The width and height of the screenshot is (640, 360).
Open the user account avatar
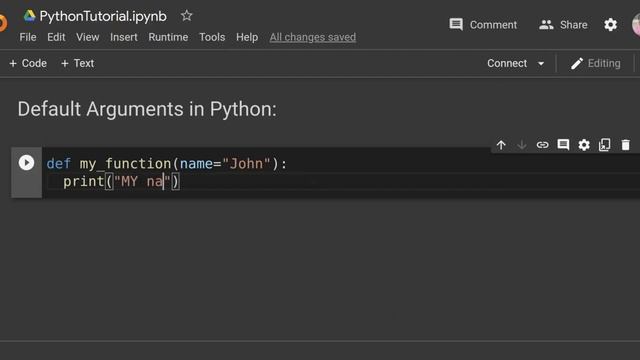[x=636, y=24]
